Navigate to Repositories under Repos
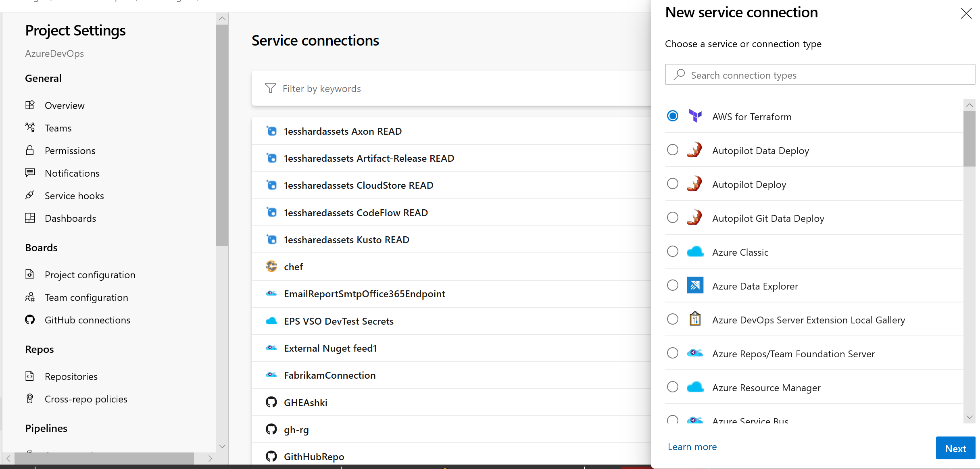The width and height of the screenshot is (980, 469). pyautogui.click(x=71, y=376)
